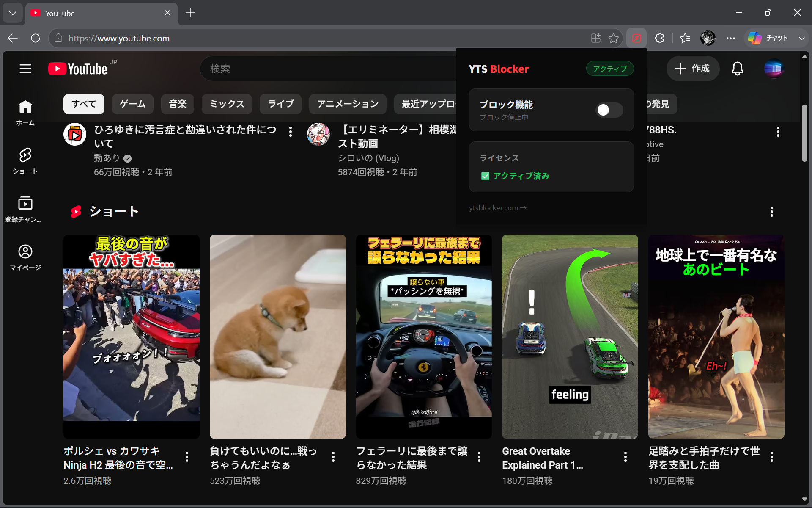Image resolution: width=812 pixels, height=508 pixels.
Task: Click the scrollbar down arrow
Action: click(x=804, y=500)
